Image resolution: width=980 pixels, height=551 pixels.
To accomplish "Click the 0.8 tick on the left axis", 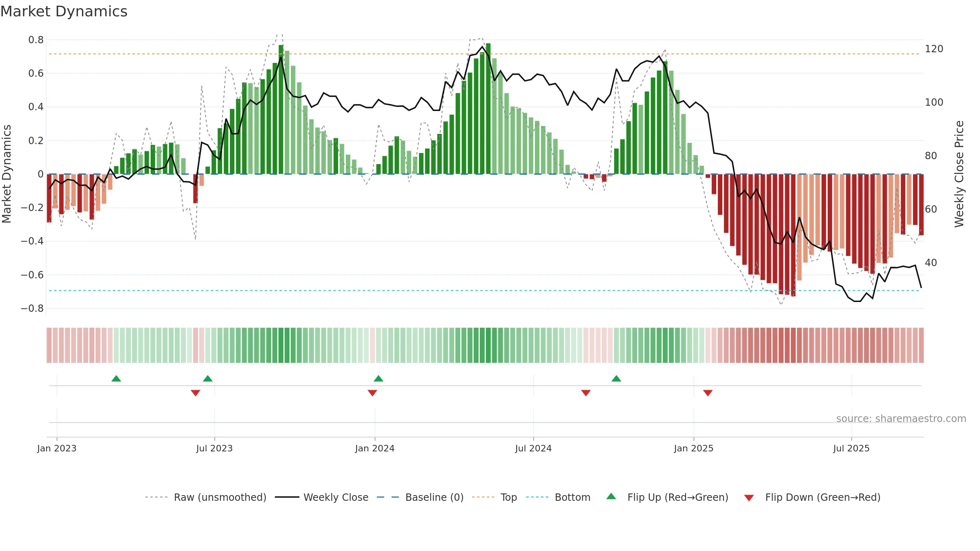I will click(x=36, y=40).
